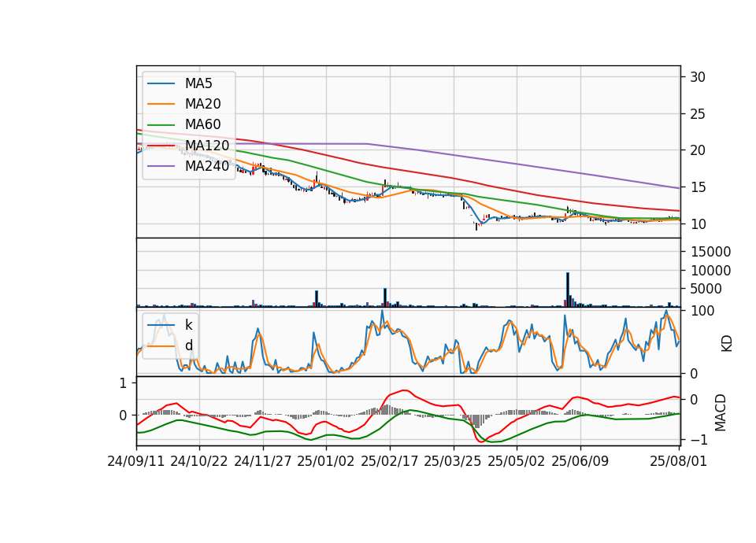Click the price axis value 15
The image size is (756, 543).
pos(698,187)
